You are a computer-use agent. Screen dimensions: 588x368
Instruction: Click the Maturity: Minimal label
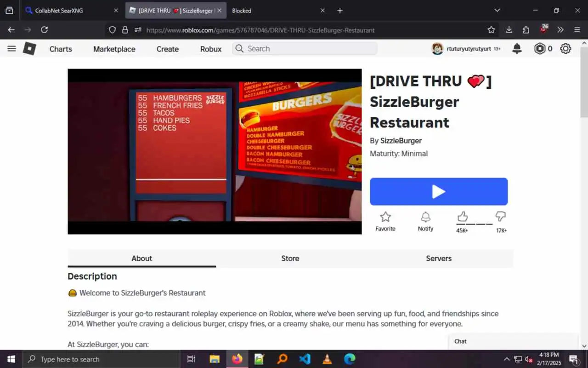399,154
